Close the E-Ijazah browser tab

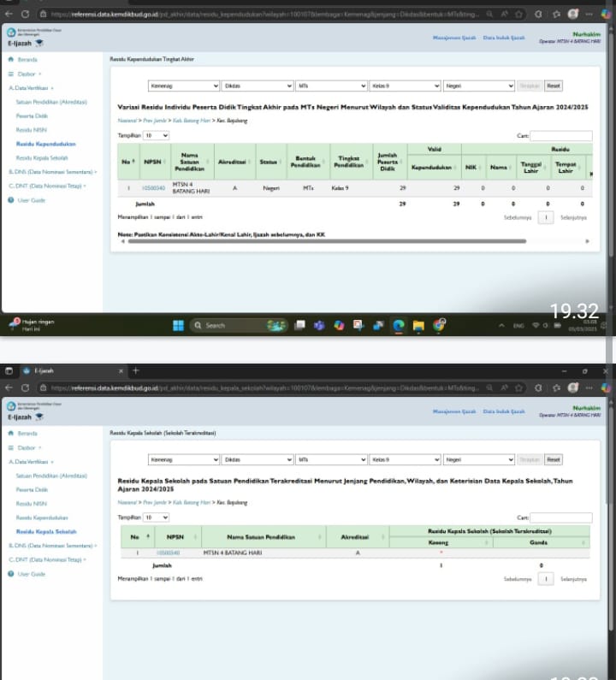click(x=121, y=370)
